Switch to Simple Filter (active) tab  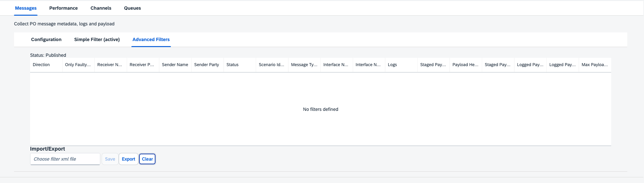click(97, 39)
